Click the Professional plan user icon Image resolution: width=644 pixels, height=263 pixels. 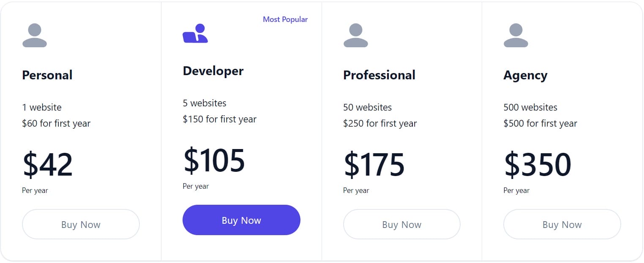[x=356, y=35]
